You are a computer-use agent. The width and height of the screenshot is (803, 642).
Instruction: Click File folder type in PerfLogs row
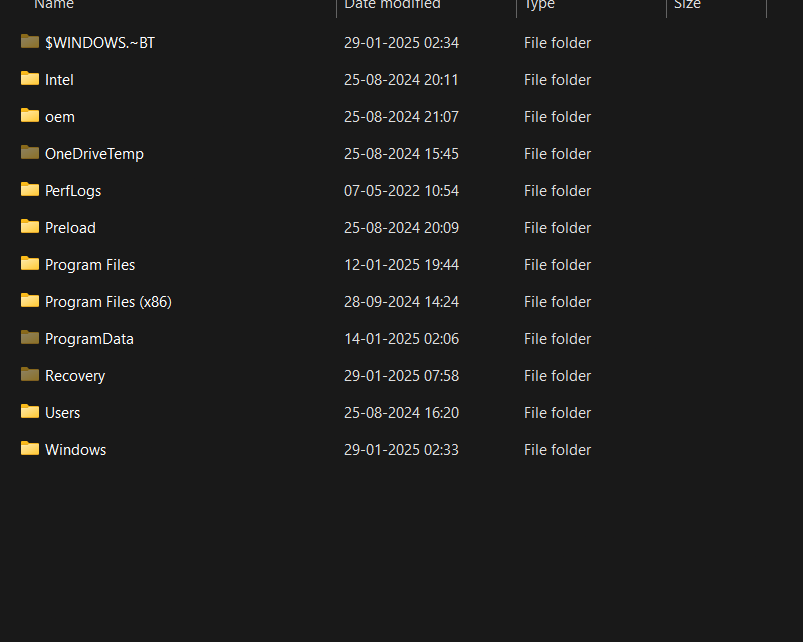click(x=558, y=191)
